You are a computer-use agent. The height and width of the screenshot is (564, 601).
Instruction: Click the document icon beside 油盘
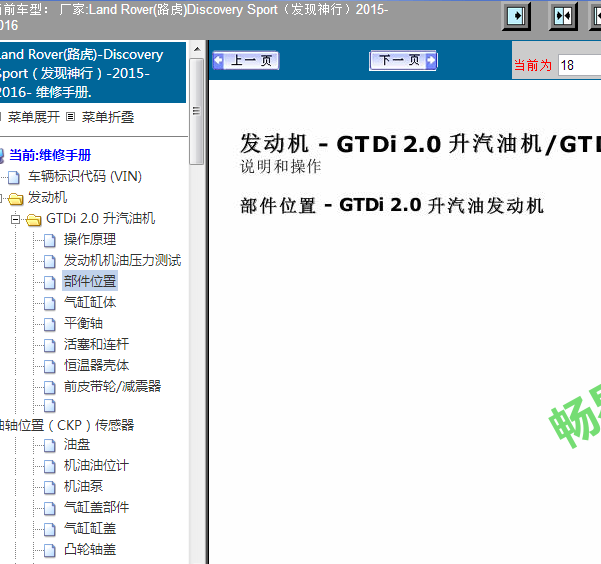tap(50, 446)
